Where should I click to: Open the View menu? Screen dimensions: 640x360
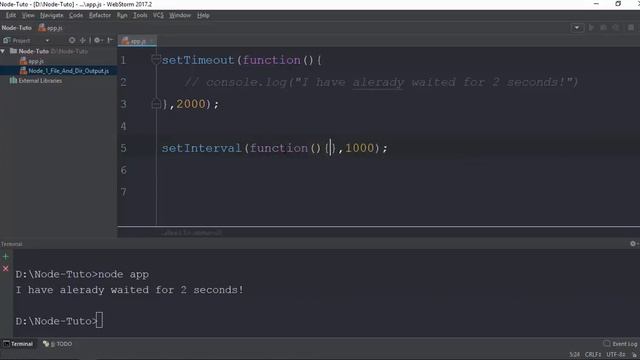(28, 16)
